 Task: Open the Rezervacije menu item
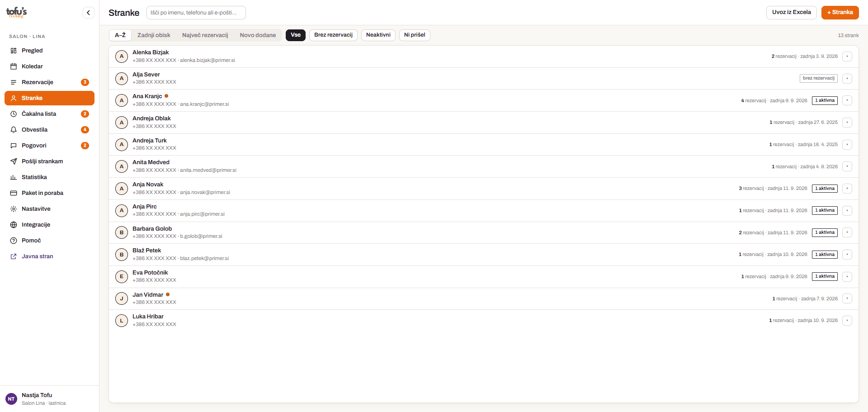pos(50,82)
